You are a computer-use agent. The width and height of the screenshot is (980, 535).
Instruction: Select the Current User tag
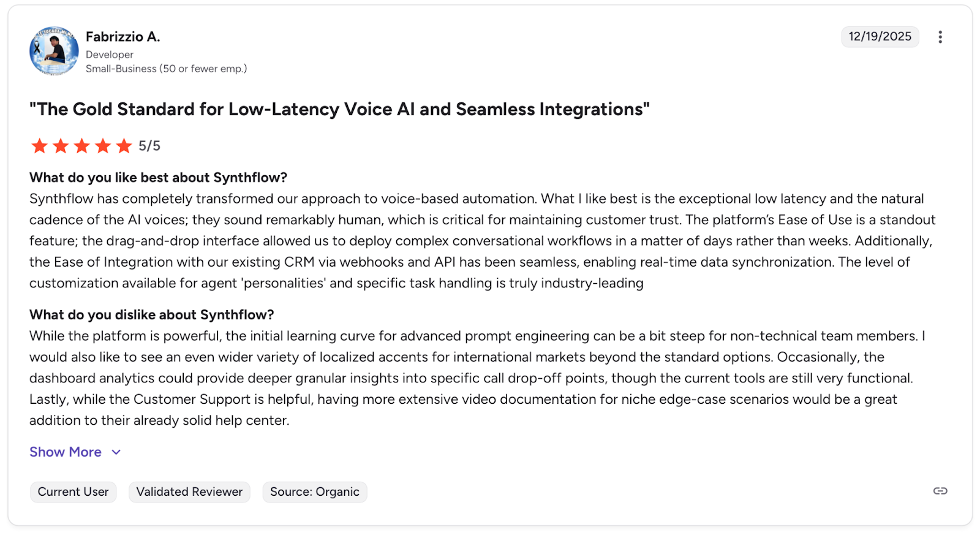pyautogui.click(x=73, y=491)
